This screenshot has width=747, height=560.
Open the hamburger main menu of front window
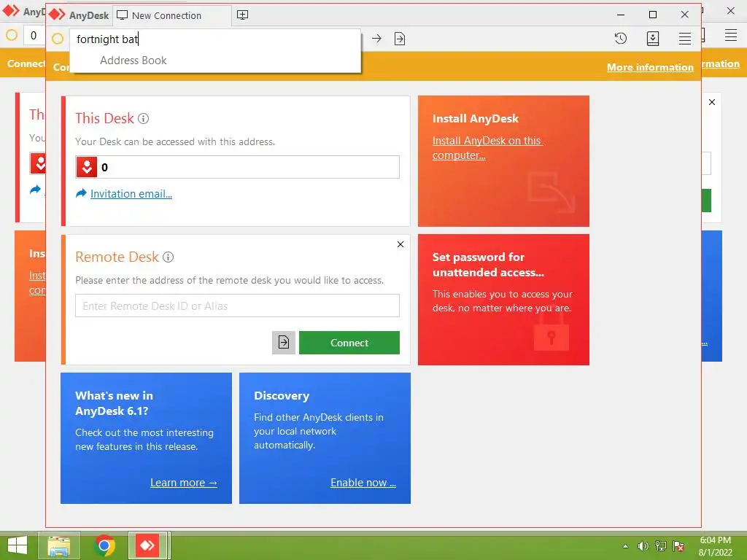click(x=684, y=39)
